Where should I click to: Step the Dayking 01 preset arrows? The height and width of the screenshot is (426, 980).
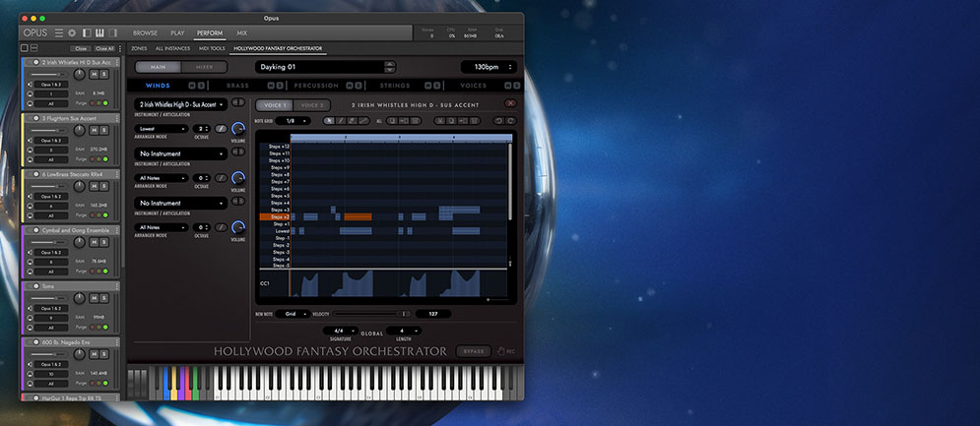click(389, 67)
